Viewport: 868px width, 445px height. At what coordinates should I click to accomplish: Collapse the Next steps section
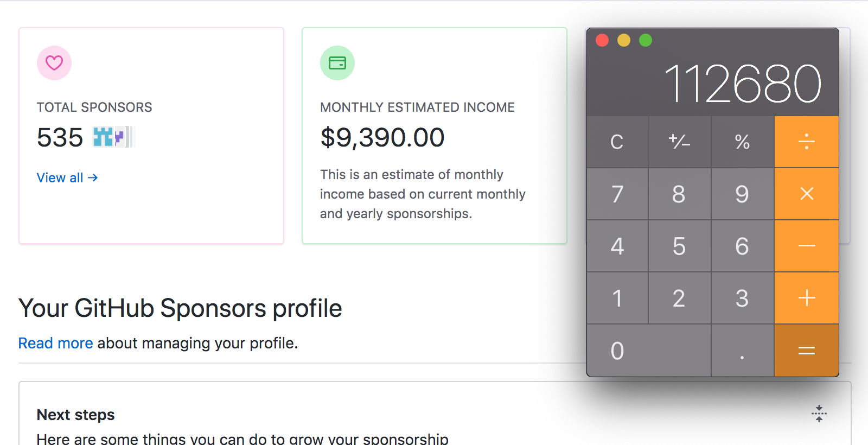(819, 414)
